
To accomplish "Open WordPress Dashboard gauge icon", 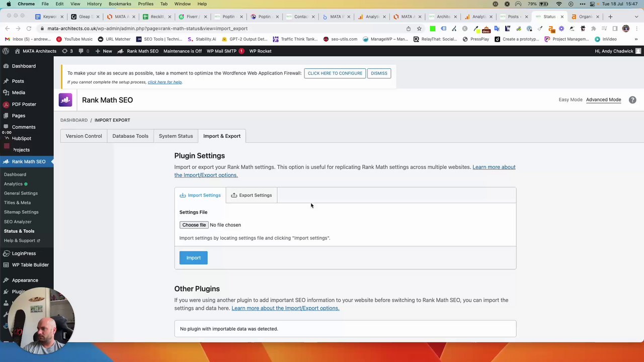I will [x=6, y=66].
